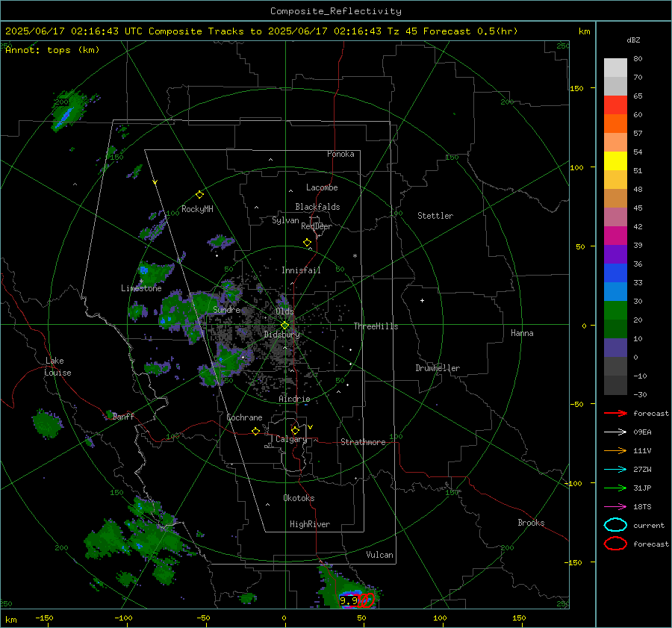Screen dimensions: 672x628
Task: Click the Okotoks town label
Action: (x=299, y=498)
